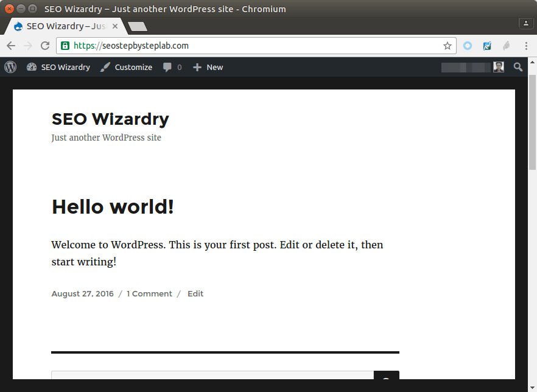This screenshot has height=392, width=537.
Task: Close the SEO Wizardry tab
Action: (115, 26)
